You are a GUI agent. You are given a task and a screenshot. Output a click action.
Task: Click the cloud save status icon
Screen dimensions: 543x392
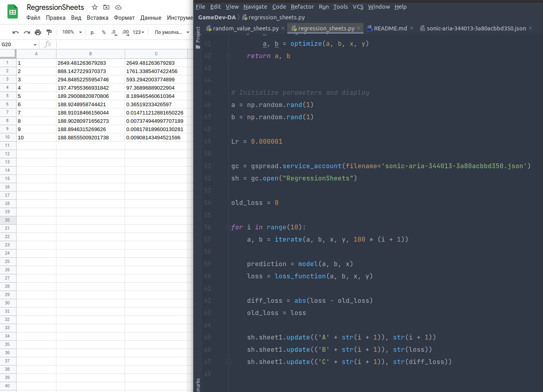click(x=118, y=7)
